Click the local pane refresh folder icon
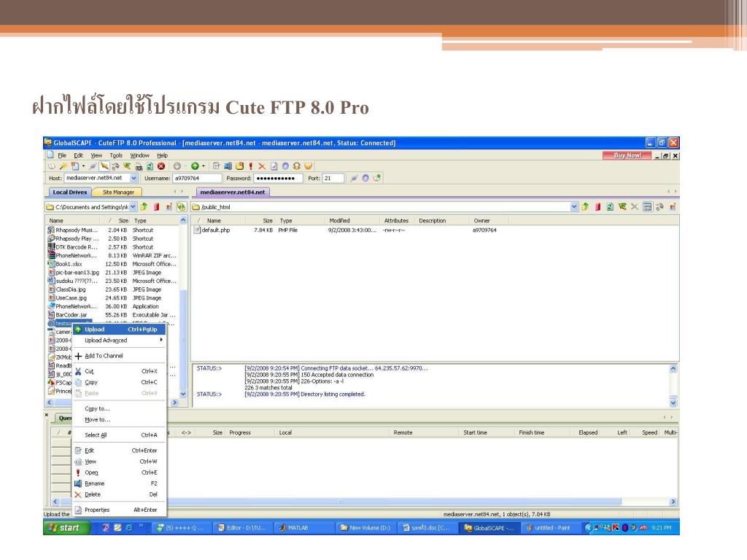Screen dimensions: 747x560 (182, 206)
